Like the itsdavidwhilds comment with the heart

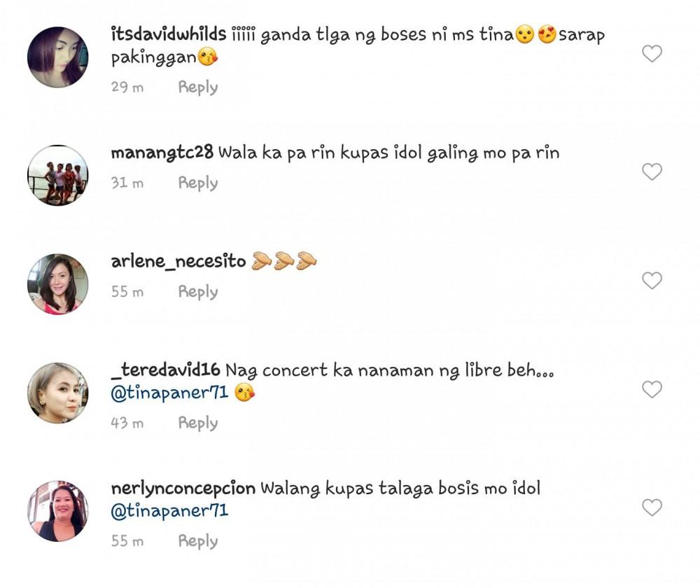coord(652,54)
